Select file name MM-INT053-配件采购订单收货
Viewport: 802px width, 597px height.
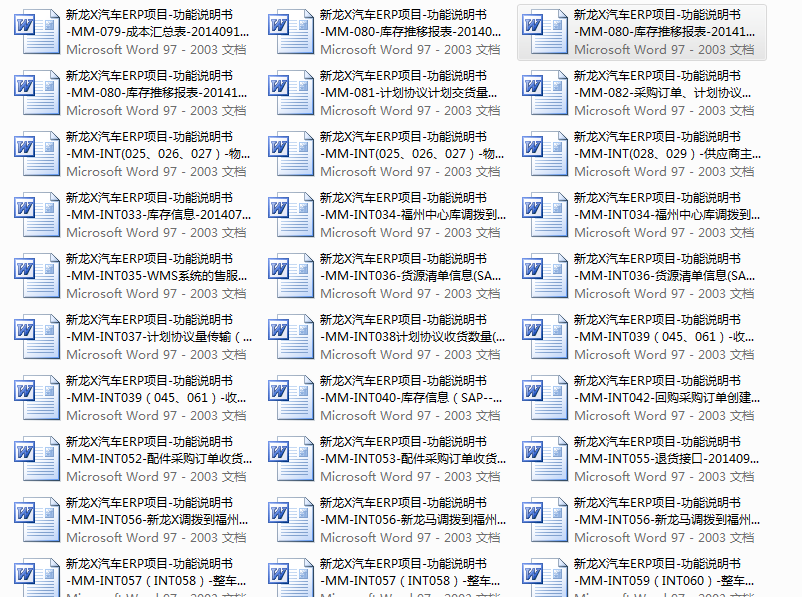pyautogui.click(x=413, y=450)
